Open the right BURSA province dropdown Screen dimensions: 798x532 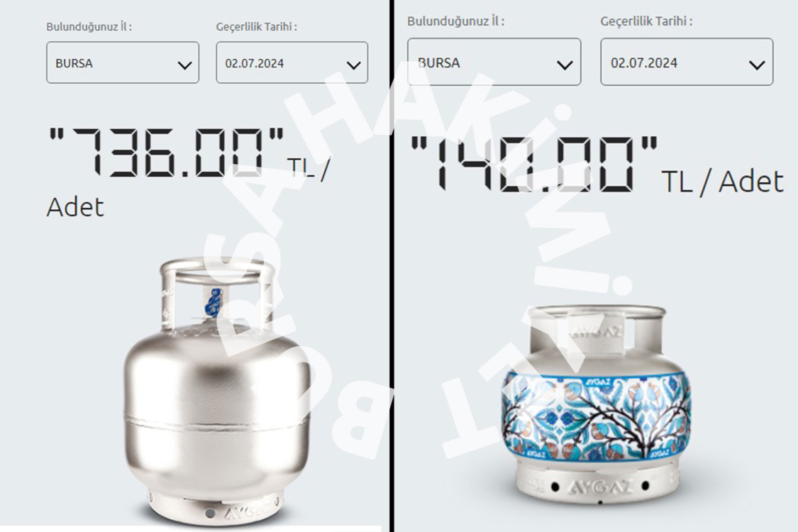pyautogui.click(x=494, y=62)
